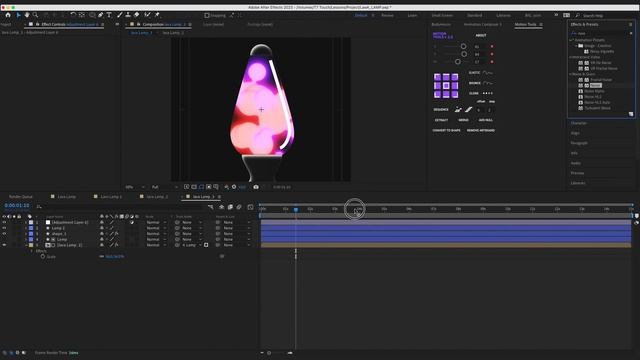Click the SEQUENCE button
The image size is (640, 360).
(x=441, y=110)
